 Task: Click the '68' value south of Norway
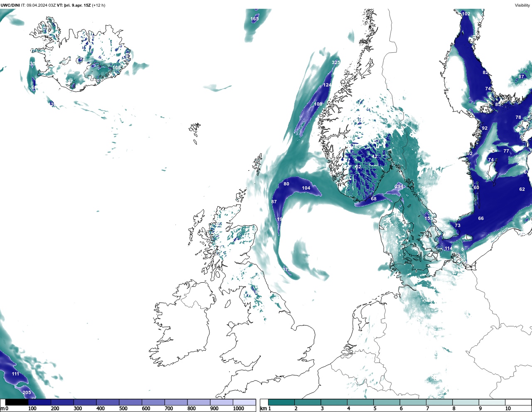pos(374,199)
